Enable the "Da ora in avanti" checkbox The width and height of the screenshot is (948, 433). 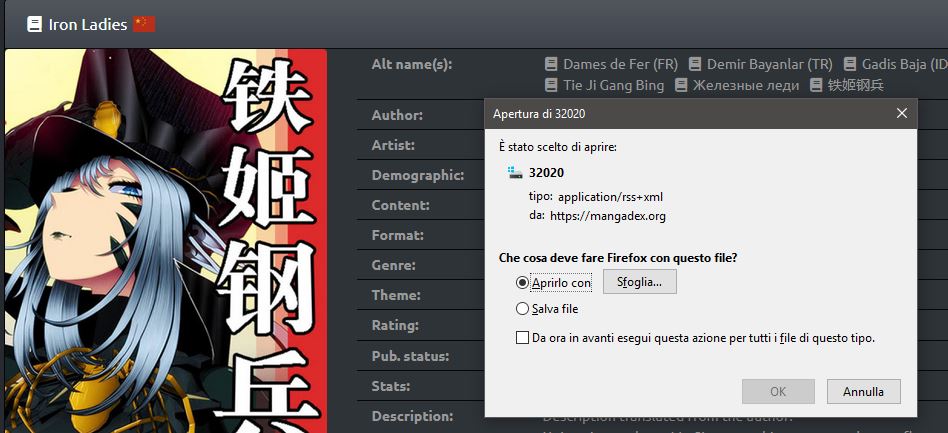[522, 338]
